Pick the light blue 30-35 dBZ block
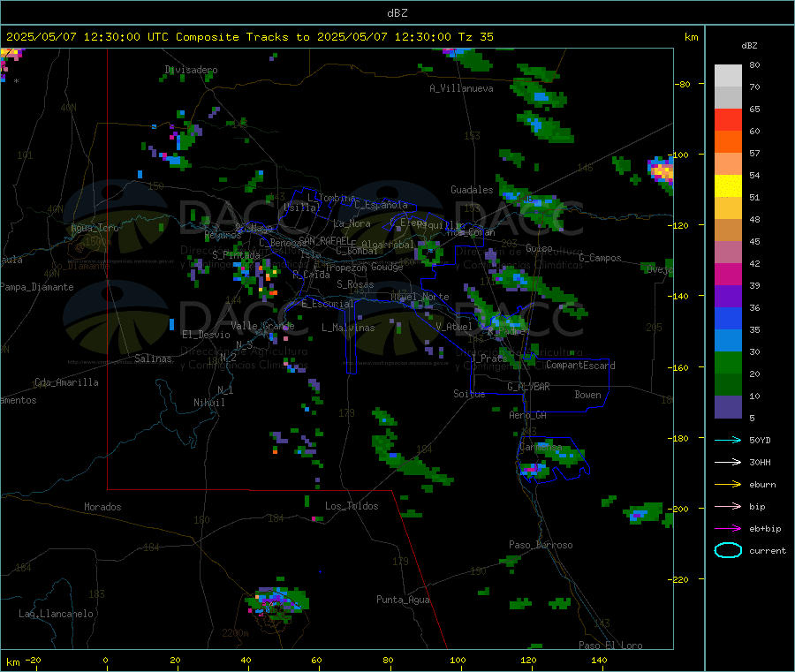Screen dimensions: 795x672 click(728, 341)
